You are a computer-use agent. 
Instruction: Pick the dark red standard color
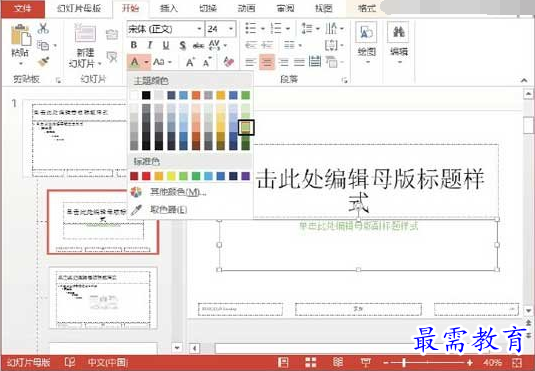coord(134,176)
